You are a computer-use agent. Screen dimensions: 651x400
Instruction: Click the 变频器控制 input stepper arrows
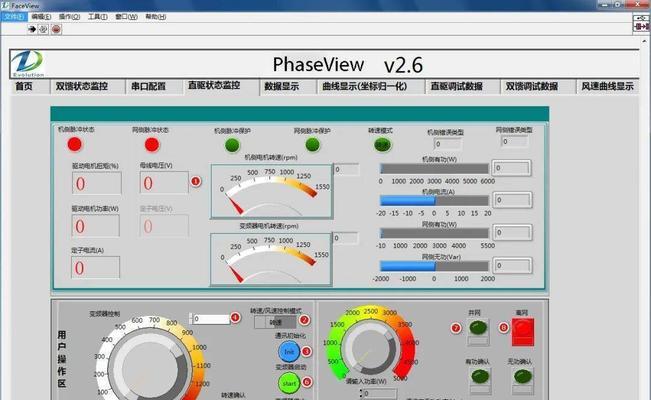(x=191, y=319)
